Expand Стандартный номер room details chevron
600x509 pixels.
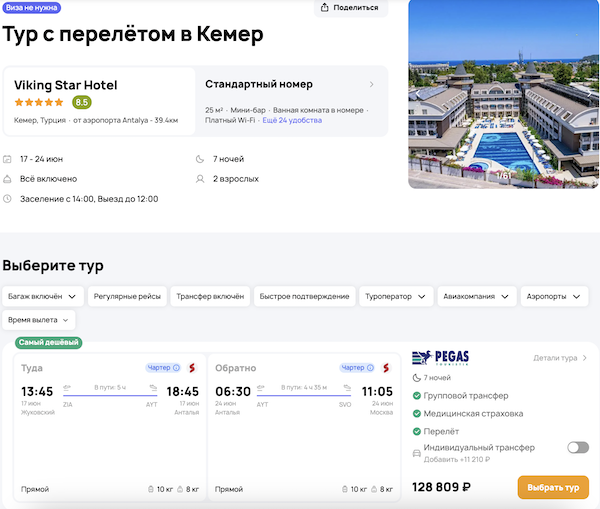[371, 85]
